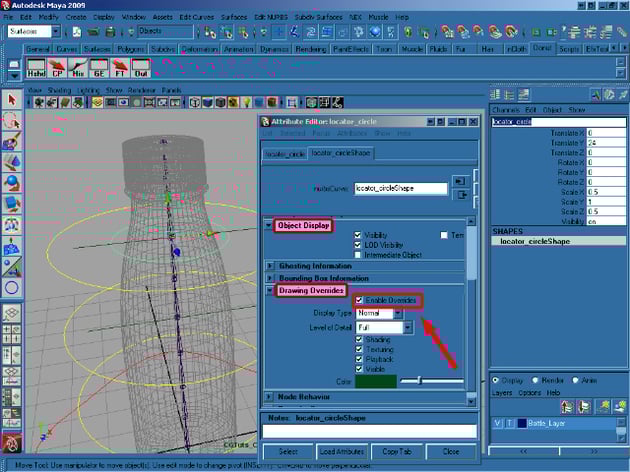
Task: Select the arrow Select tool in toolbox
Action: pos(12,100)
